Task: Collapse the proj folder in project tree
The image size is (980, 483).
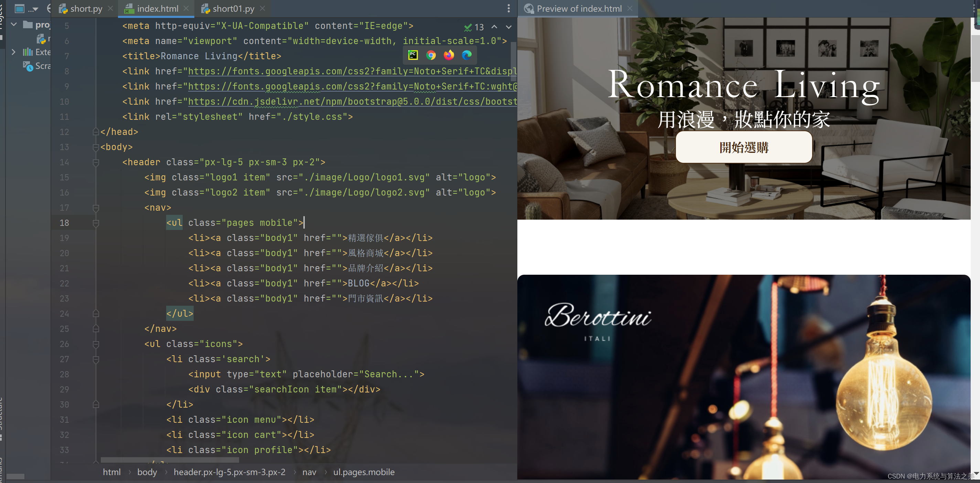Action: (14, 25)
